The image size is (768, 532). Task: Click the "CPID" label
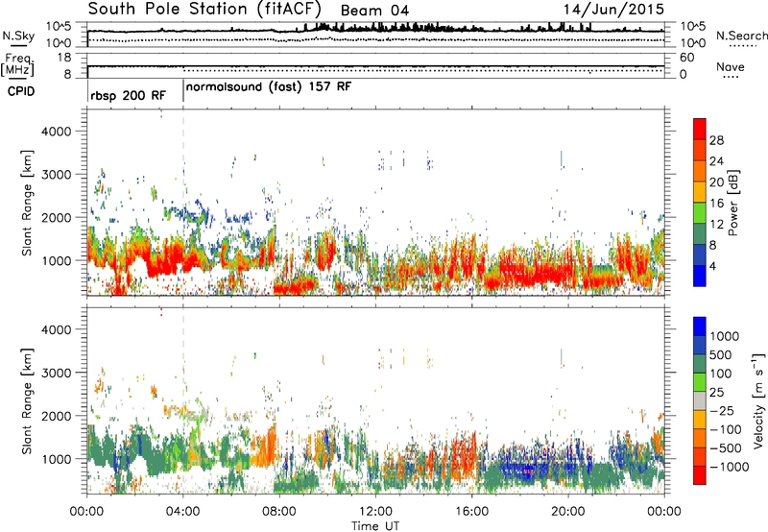click(x=20, y=91)
